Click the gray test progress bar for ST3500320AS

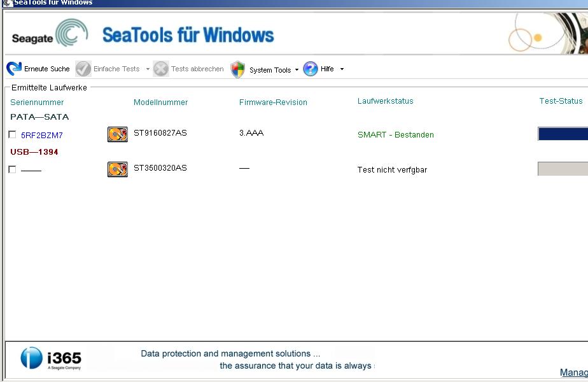563,169
